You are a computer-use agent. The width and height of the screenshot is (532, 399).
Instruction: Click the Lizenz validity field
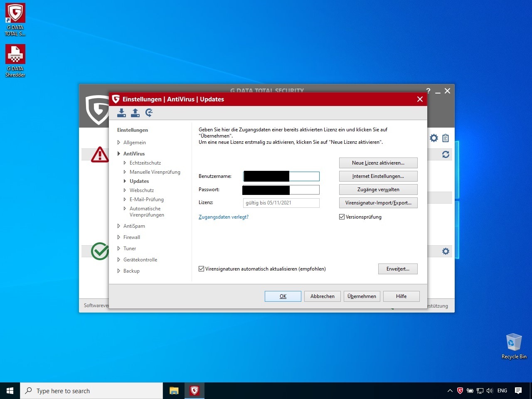281,203
